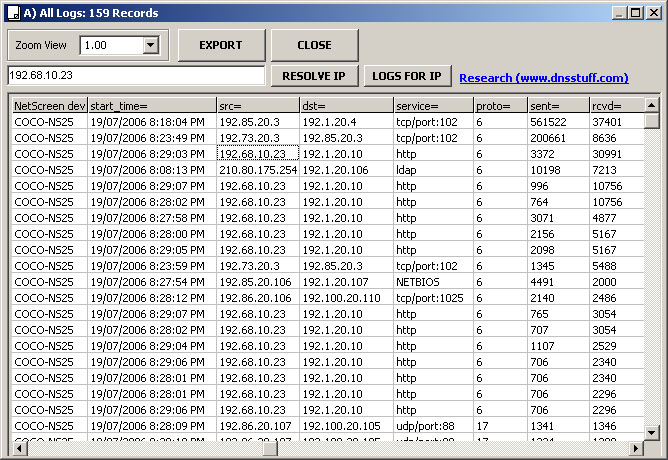The height and width of the screenshot is (460, 668).
Task: Select the start time 19/07/2006 8:27:58 PM
Action: click(152, 218)
